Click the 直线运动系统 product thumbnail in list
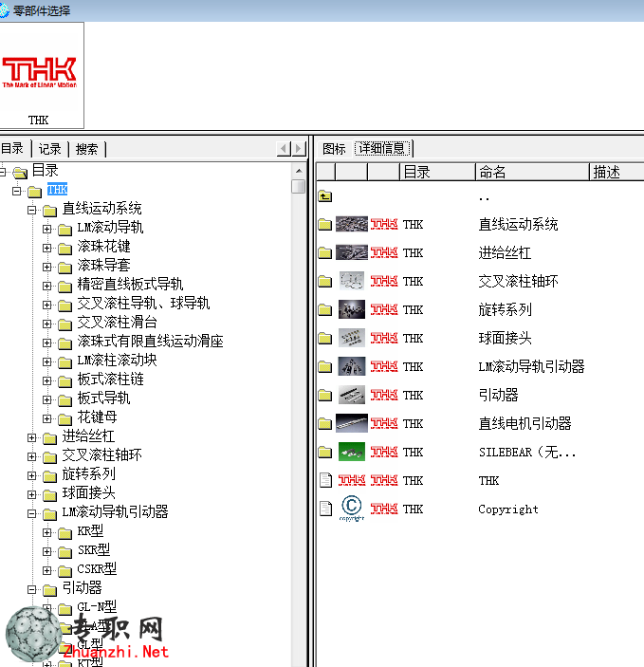 click(351, 224)
